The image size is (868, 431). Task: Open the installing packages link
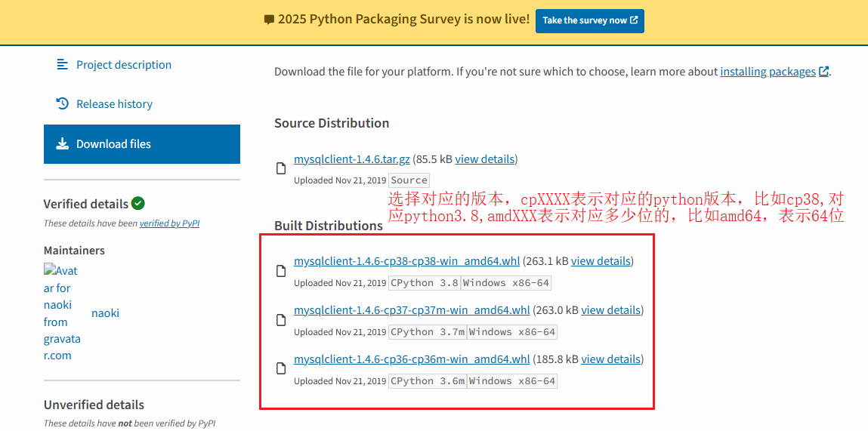coord(768,72)
